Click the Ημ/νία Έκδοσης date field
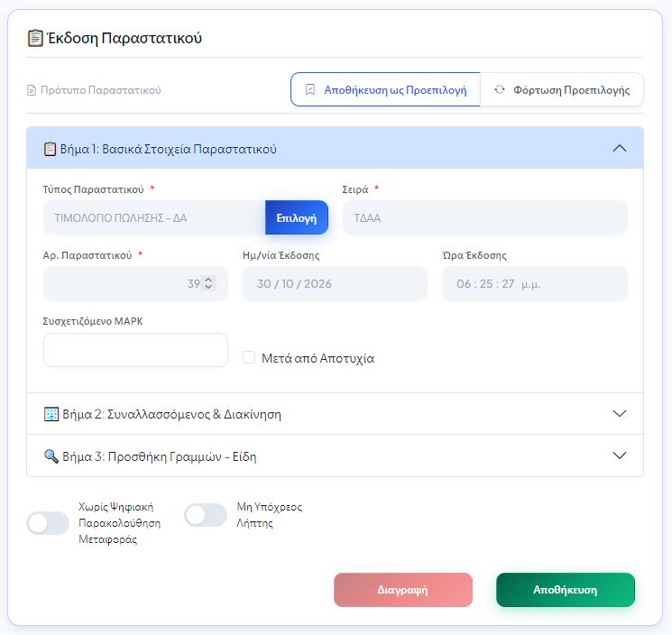This screenshot has height=635, width=672. click(335, 283)
